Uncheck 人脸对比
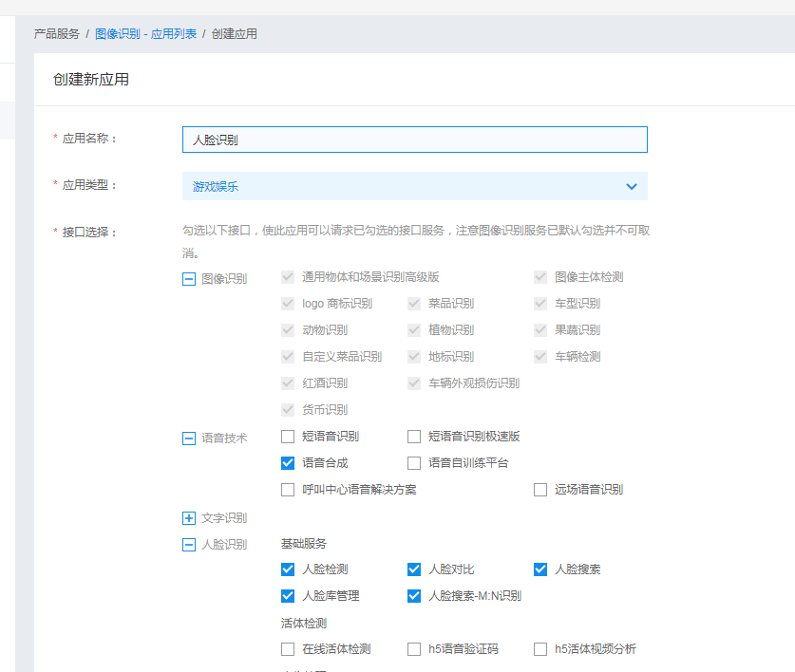This screenshot has height=672, width=795. coord(414,569)
